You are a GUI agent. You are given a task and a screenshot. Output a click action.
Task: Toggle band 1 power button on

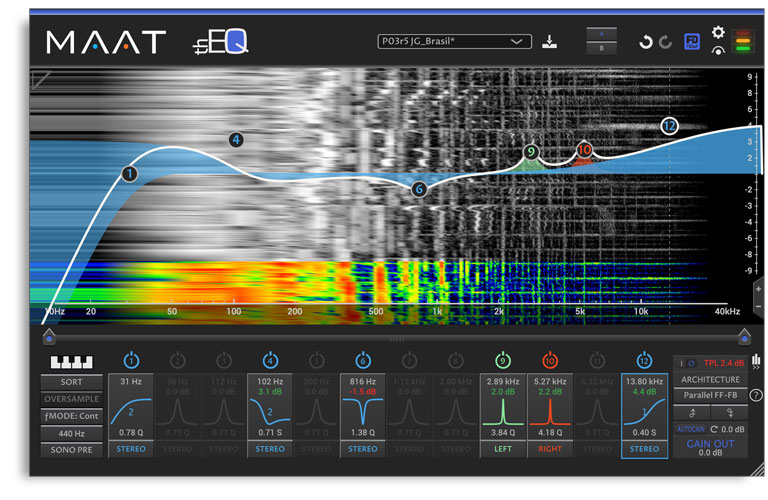click(132, 360)
